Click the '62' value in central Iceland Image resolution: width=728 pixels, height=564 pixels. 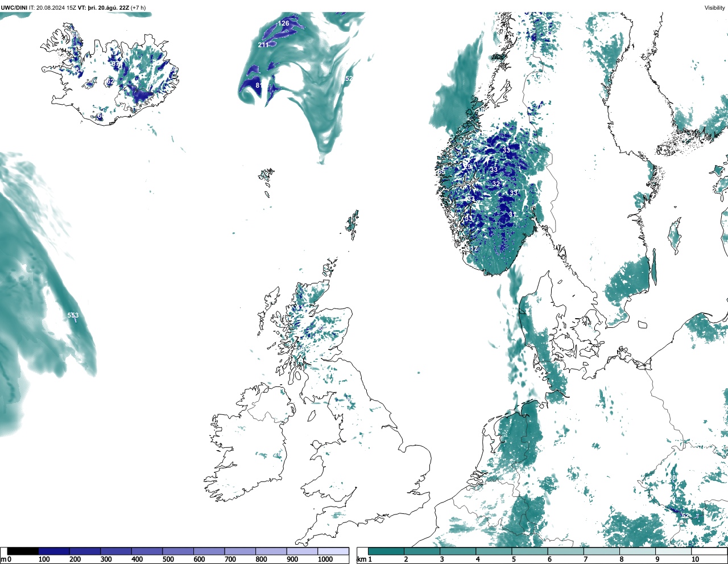[110, 82]
